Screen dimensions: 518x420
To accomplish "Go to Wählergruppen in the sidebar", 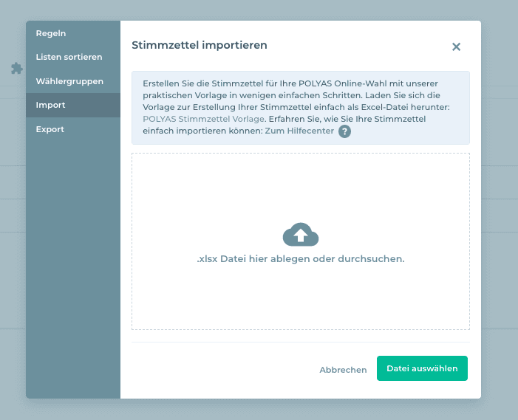I will click(x=69, y=81).
